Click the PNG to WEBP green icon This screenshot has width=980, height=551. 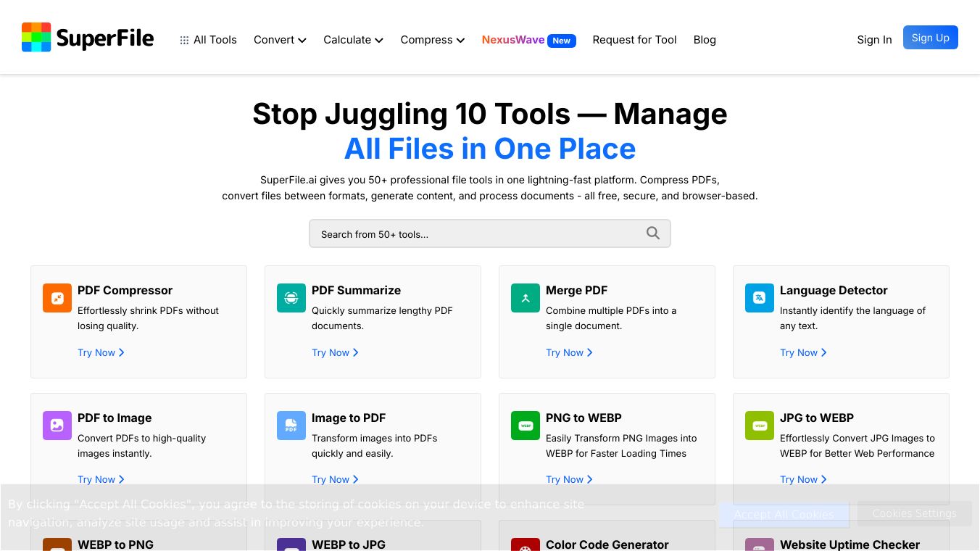pyautogui.click(x=526, y=426)
